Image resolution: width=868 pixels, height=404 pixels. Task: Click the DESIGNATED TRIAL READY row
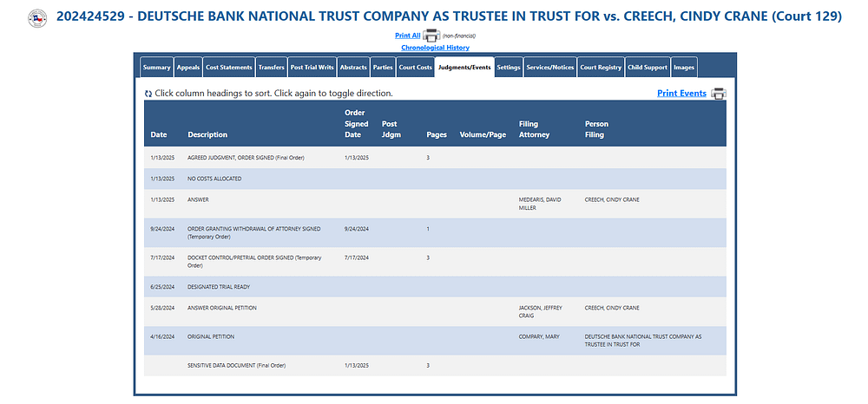(x=435, y=287)
